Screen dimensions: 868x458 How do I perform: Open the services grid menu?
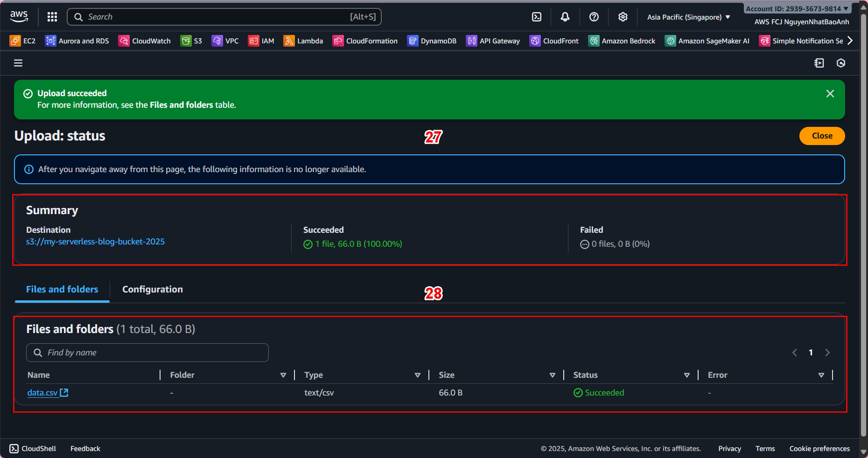[x=52, y=17]
